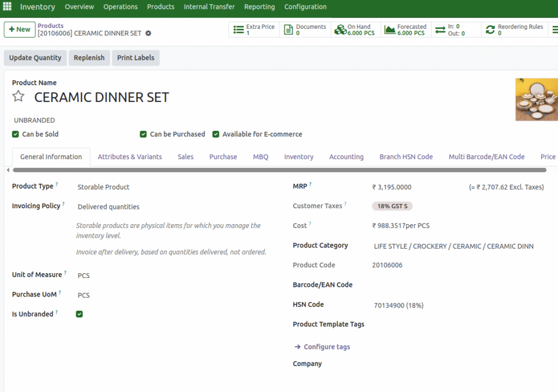This screenshot has height=392, width=558.
Task: Open Reordering Rules stat button
Action: [513, 30]
